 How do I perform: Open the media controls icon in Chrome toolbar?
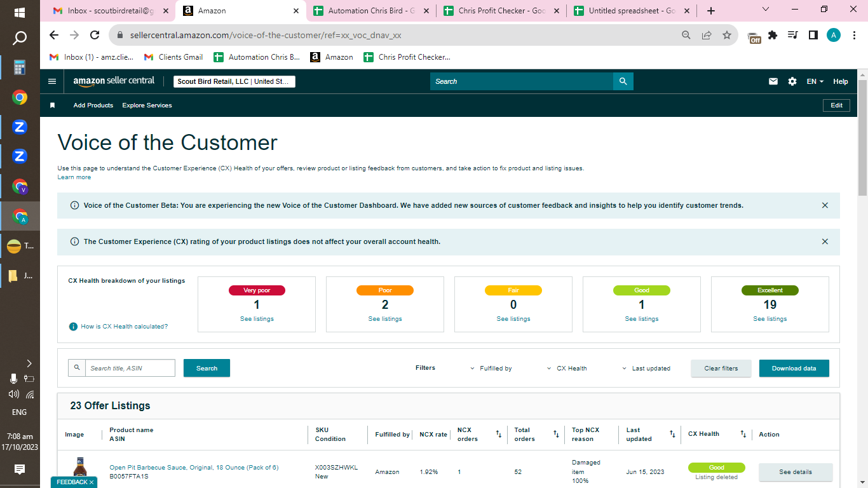pos(792,35)
